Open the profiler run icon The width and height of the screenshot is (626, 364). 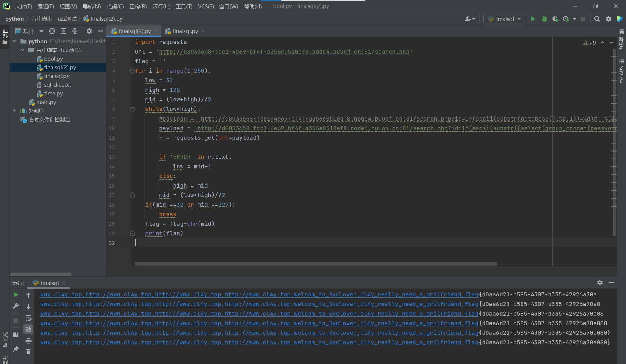click(x=566, y=19)
